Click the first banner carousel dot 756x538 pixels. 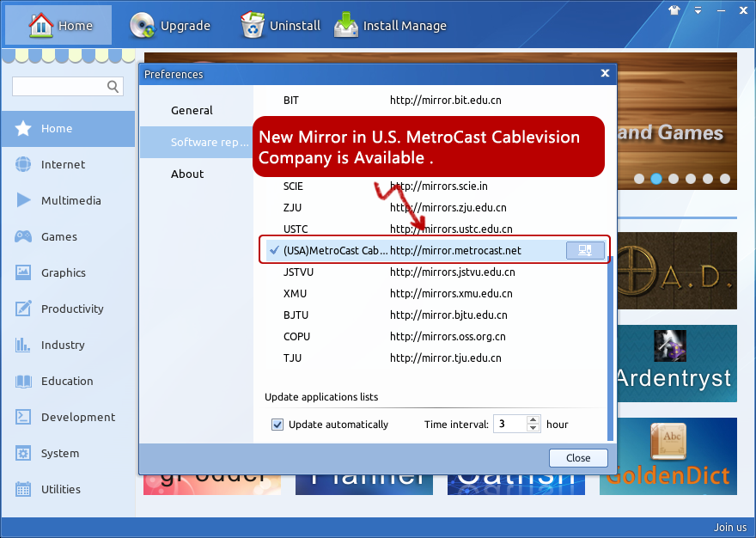pos(639,179)
